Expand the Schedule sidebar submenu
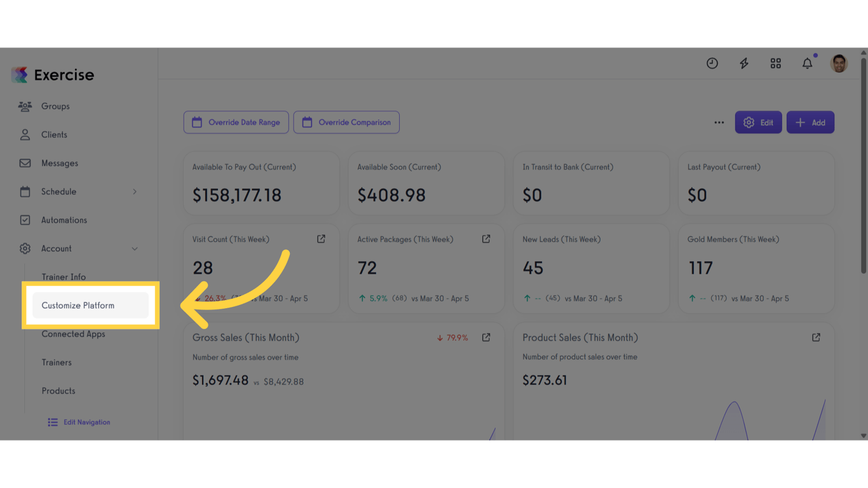 [135, 191]
